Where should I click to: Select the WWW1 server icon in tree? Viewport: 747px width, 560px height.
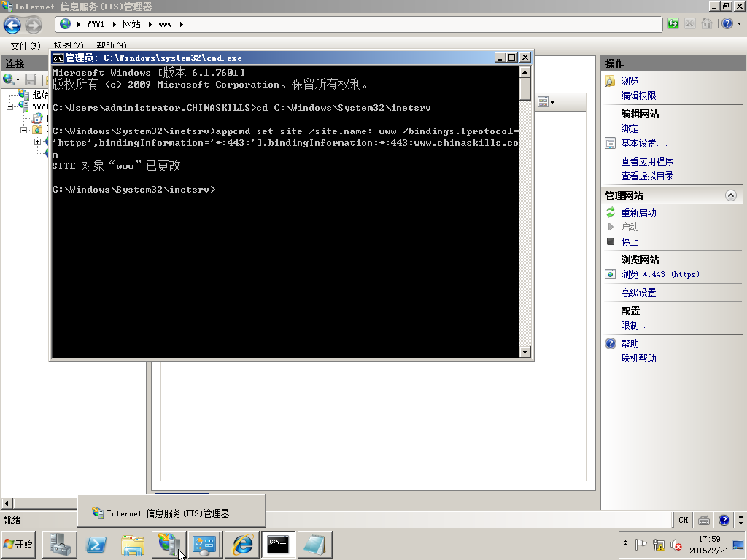(x=23, y=106)
